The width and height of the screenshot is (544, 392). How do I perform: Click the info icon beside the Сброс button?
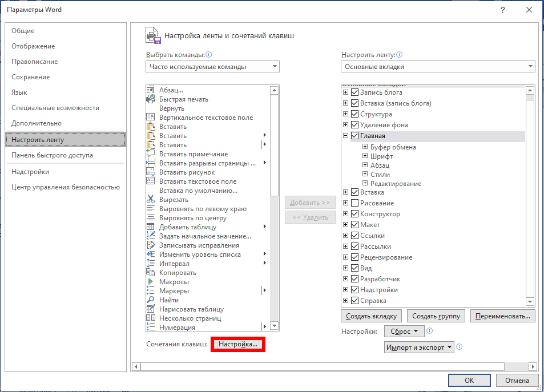pos(429,330)
